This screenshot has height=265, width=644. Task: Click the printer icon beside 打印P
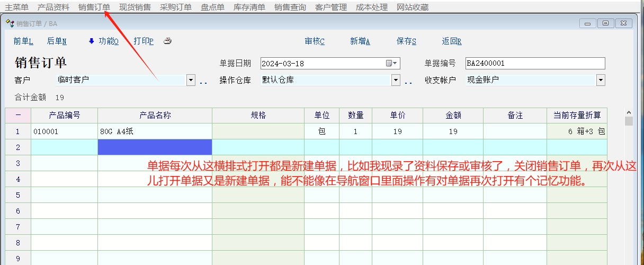coord(167,41)
